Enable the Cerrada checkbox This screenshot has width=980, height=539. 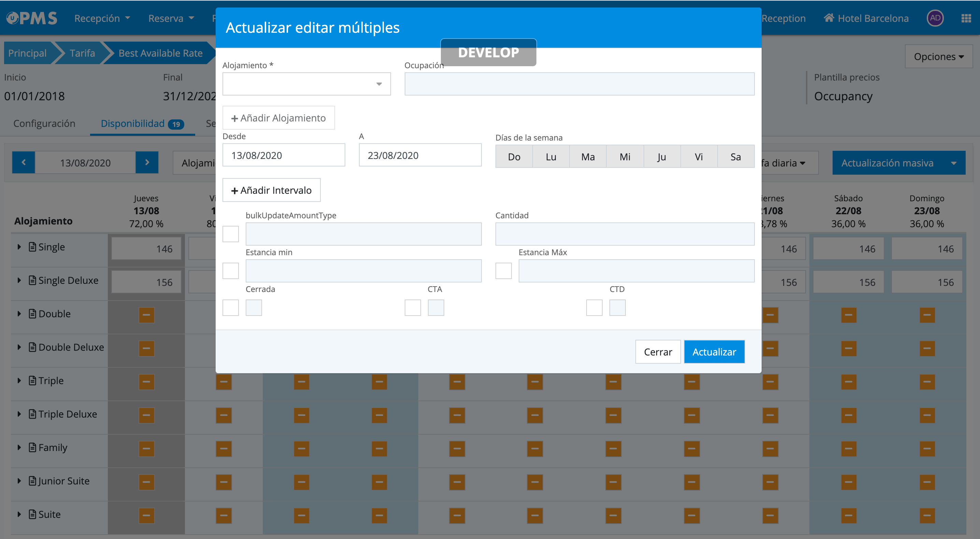click(x=231, y=308)
